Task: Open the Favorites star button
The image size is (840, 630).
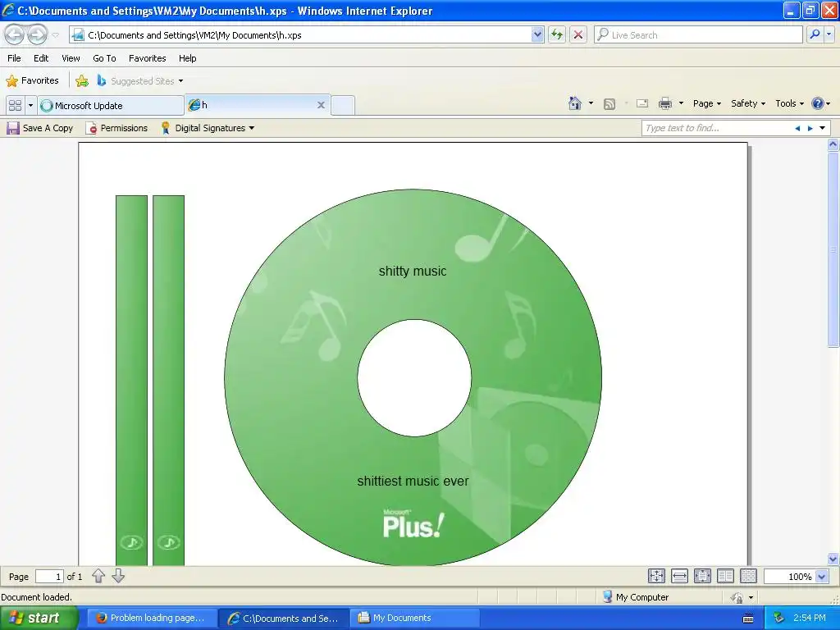Action: [x=32, y=80]
